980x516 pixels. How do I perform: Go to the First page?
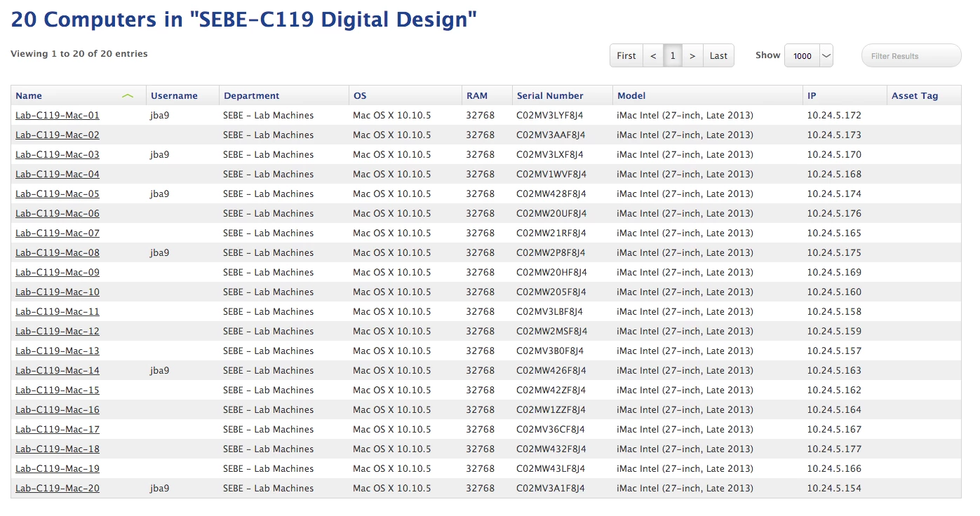click(626, 56)
